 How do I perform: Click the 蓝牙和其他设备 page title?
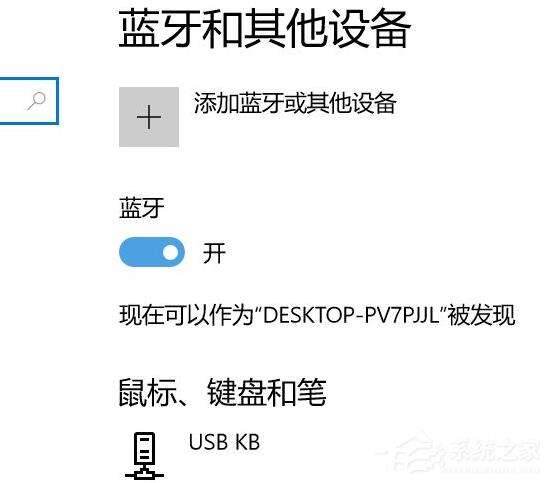264,28
